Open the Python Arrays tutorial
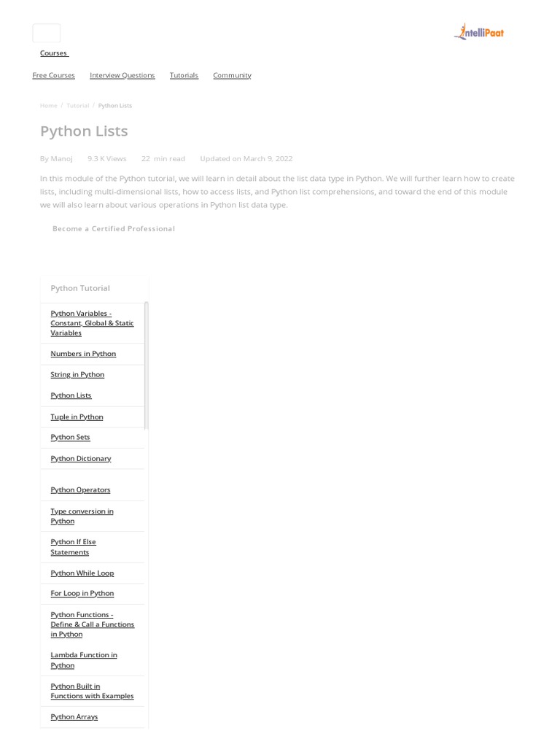The width and height of the screenshot is (560, 747). (74, 717)
